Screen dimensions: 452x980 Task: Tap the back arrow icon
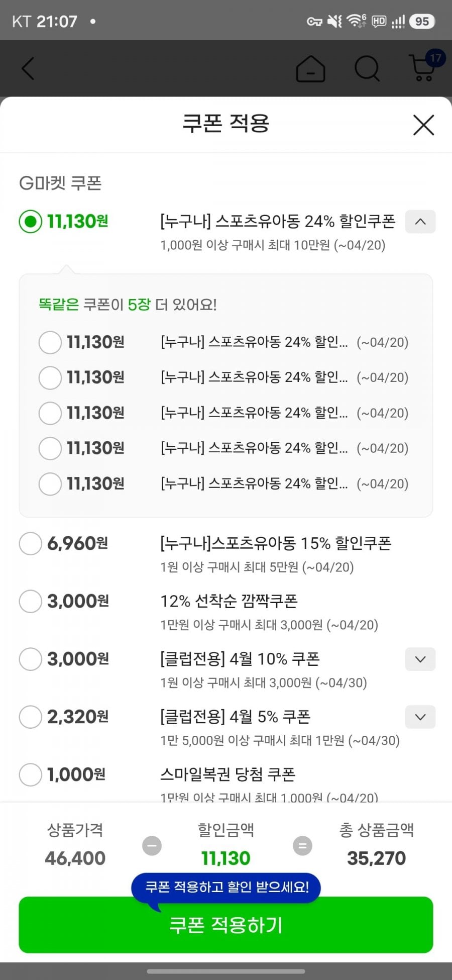(28, 68)
